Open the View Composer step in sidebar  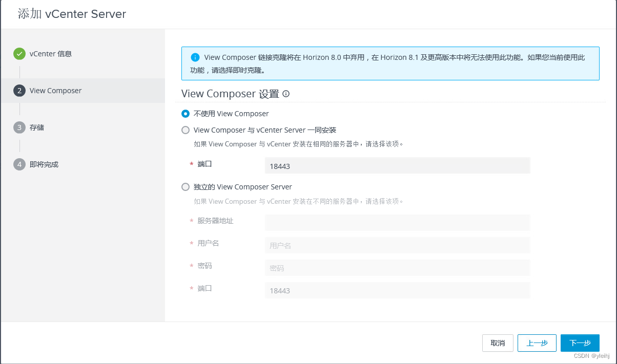pos(83,91)
